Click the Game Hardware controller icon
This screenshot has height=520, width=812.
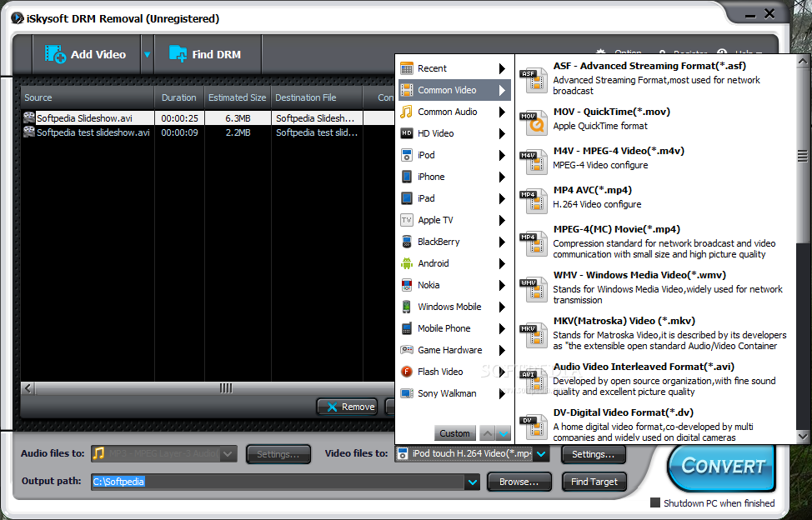407,350
